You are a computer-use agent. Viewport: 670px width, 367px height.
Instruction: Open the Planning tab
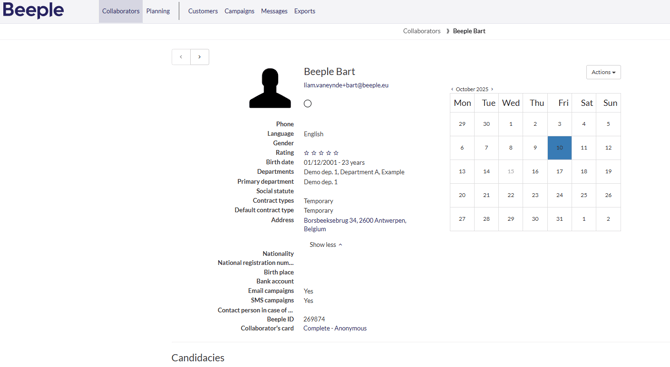(x=158, y=11)
